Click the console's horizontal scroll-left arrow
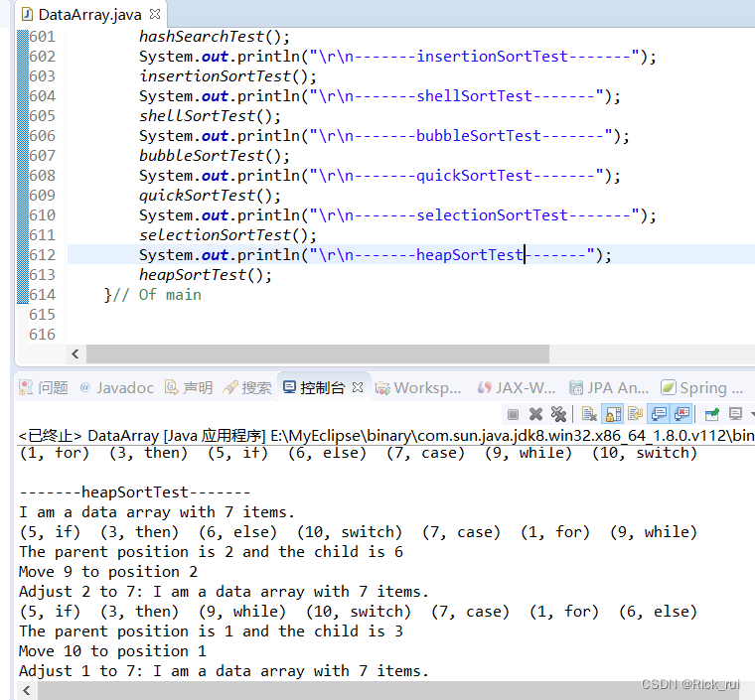Viewport: 755px width, 700px height. tap(27, 690)
